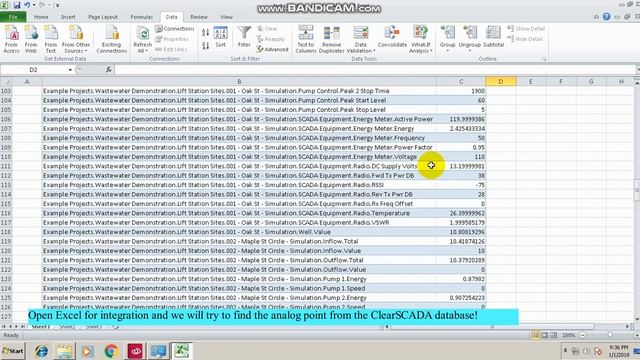Click the Select All corner box

click(6, 82)
